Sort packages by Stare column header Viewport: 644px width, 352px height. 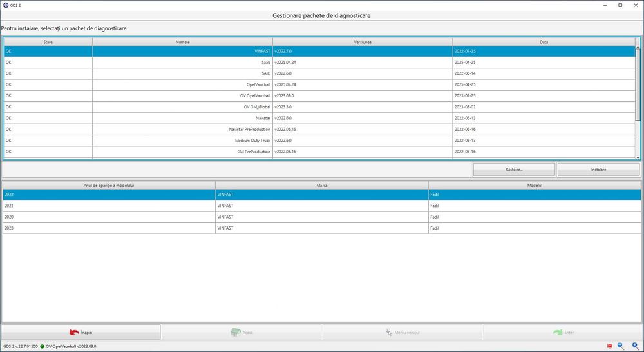point(48,42)
